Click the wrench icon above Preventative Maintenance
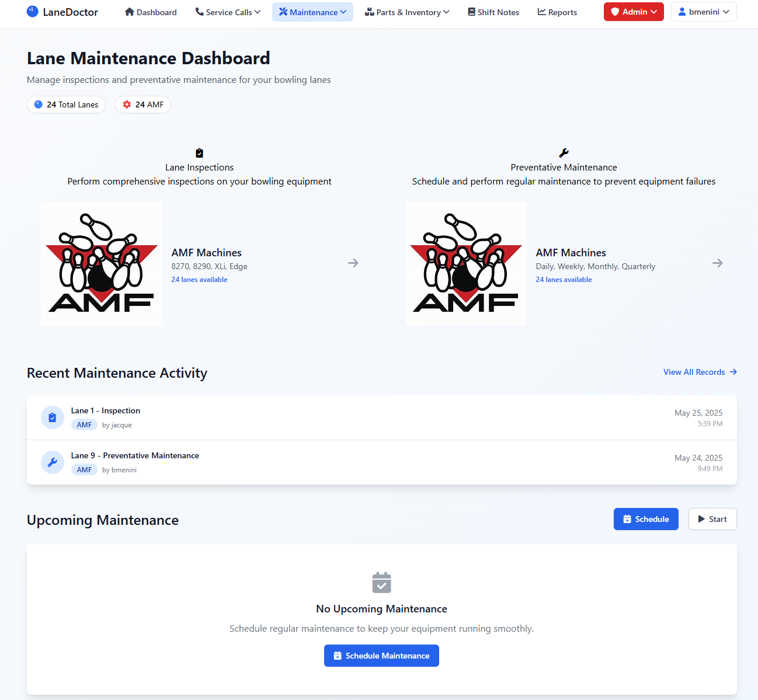Screen dimensions: 758x700 [x=564, y=153]
